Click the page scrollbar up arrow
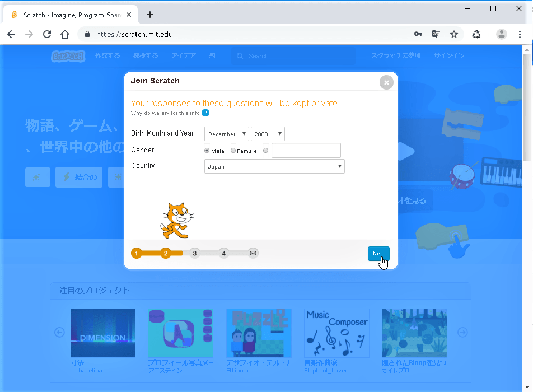The height and width of the screenshot is (392, 533). 527,50
